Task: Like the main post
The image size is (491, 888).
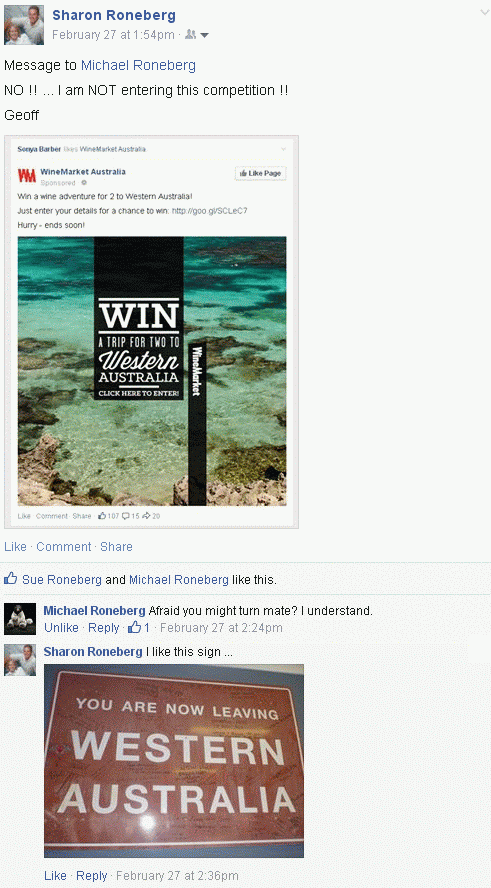Action: [15, 547]
